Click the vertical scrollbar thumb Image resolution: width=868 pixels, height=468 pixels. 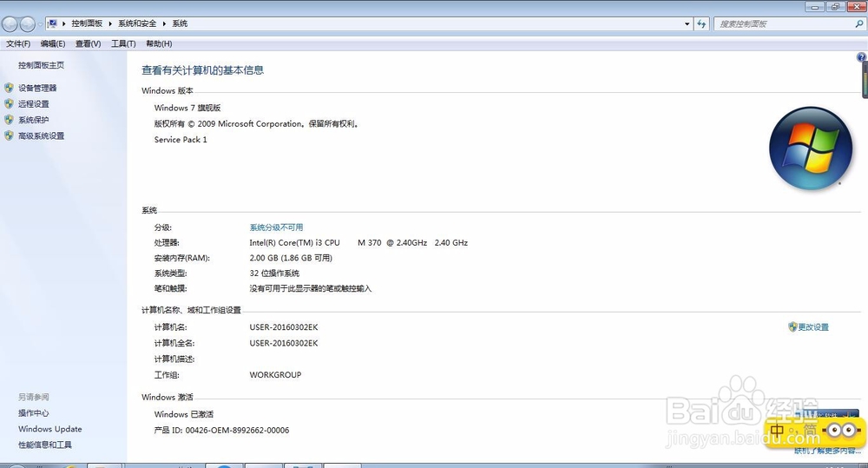tap(865, 80)
